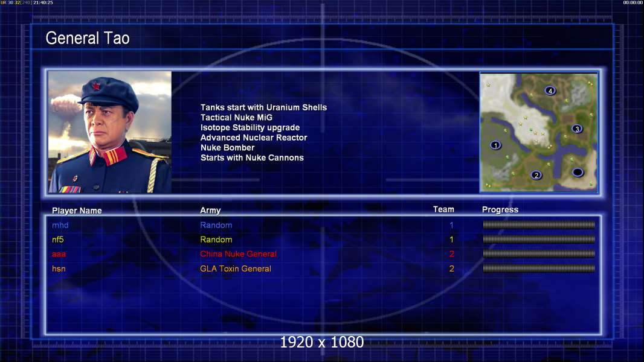644x362 pixels.
Task: Select player name 'nf5'
Action: (x=58, y=240)
